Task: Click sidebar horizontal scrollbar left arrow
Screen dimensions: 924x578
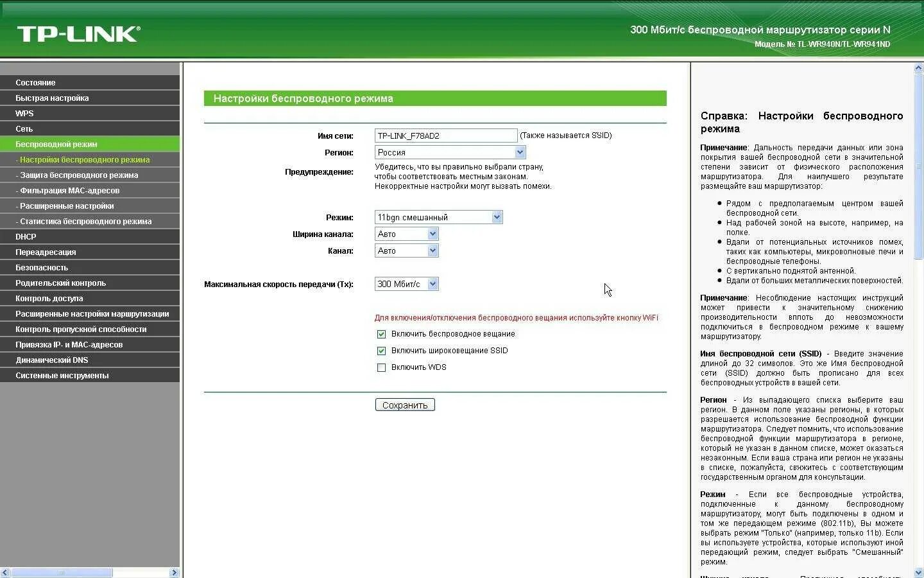Action: (5, 572)
